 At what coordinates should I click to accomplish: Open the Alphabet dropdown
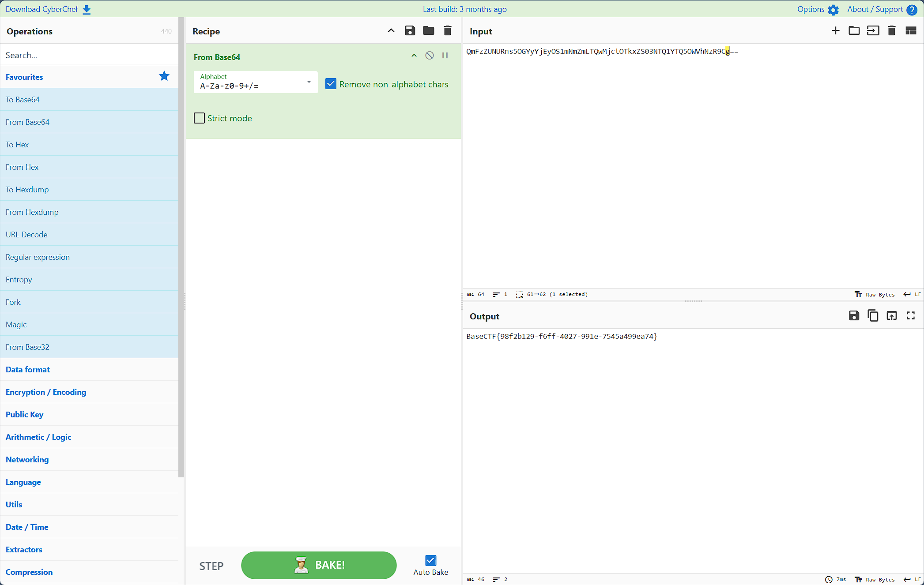256,82
